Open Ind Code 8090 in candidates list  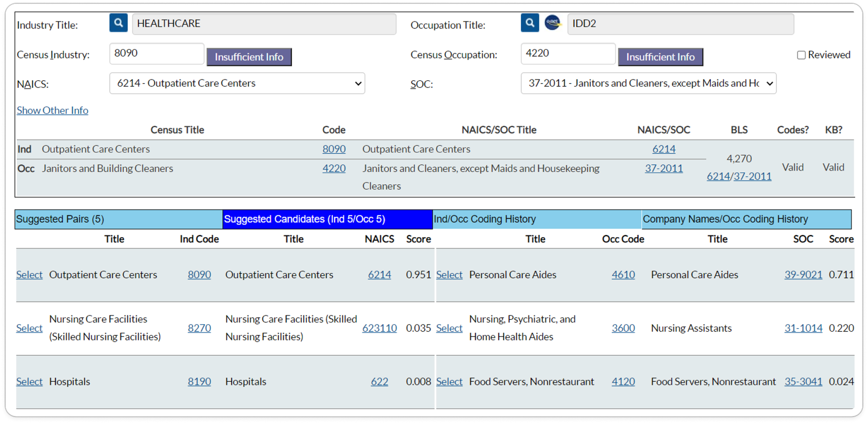coord(199,275)
